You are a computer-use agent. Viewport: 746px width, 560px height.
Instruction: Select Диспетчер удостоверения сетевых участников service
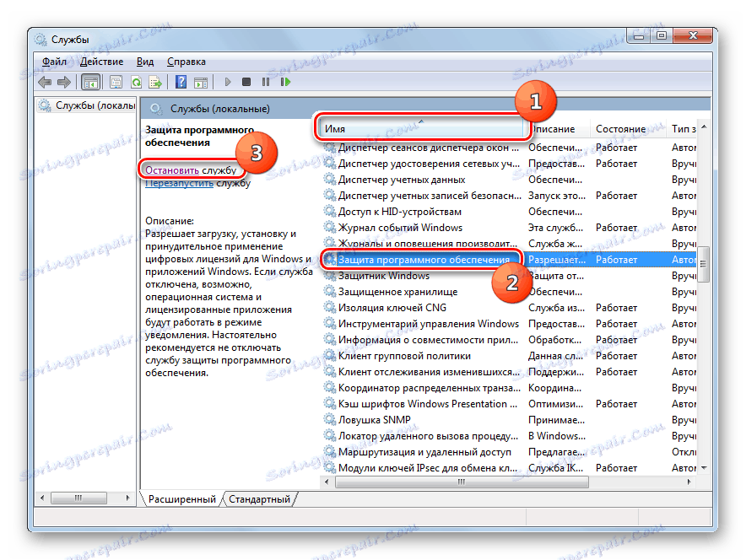[509, 164]
